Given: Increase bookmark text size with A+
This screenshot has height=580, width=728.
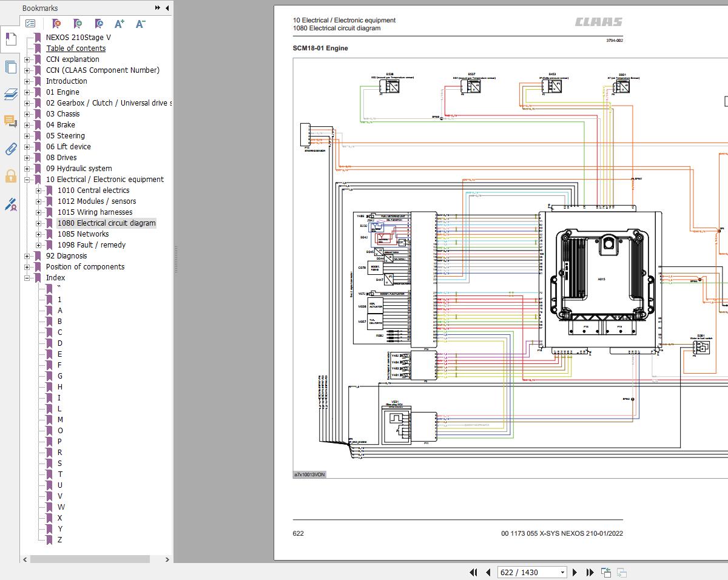Looking at the screenshot, I should point(120,24).
